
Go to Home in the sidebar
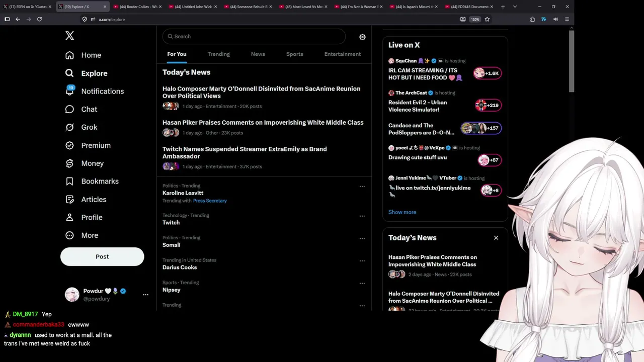[x=84, y=55]
